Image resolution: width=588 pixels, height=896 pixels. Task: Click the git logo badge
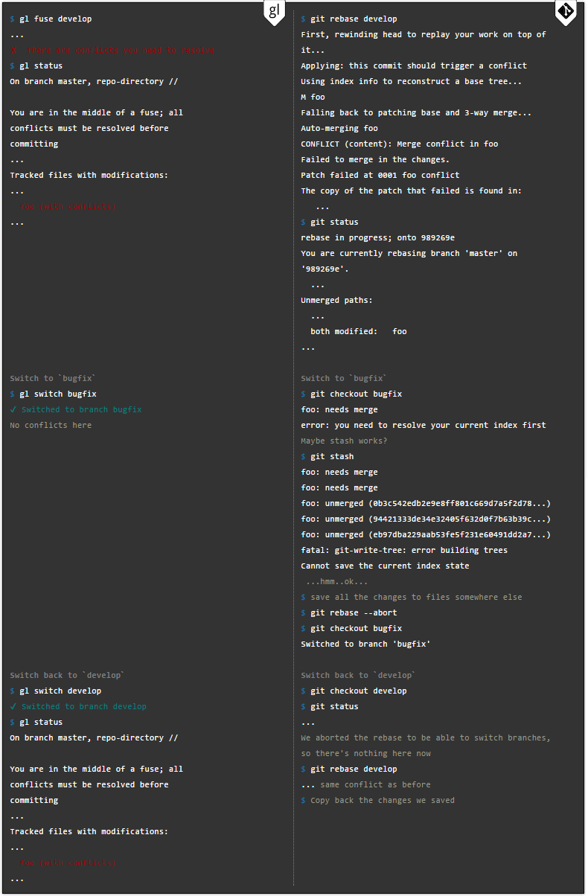[566, 10]
